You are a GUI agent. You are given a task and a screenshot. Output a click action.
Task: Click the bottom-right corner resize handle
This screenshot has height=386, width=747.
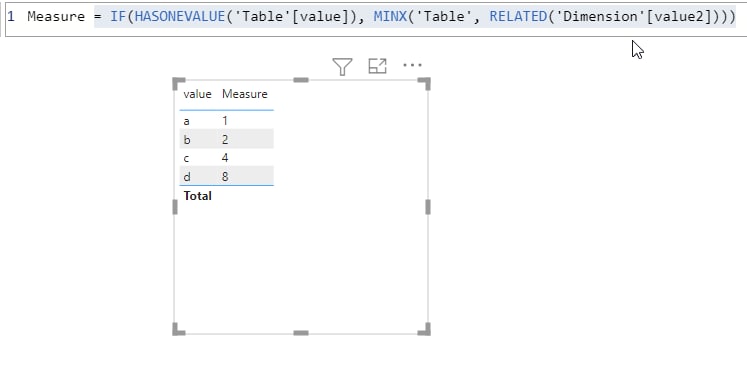[x=424, y=329]
